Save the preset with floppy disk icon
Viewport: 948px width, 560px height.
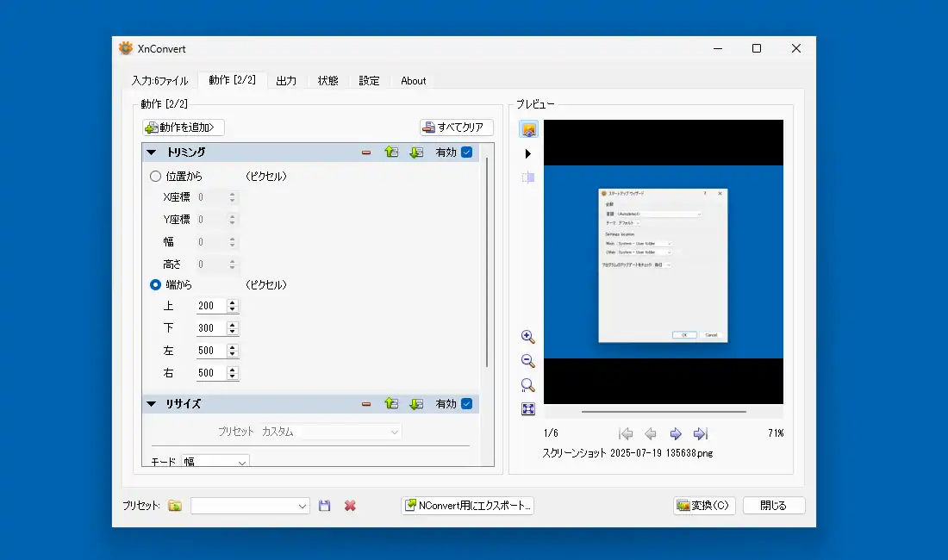[325, 506]
